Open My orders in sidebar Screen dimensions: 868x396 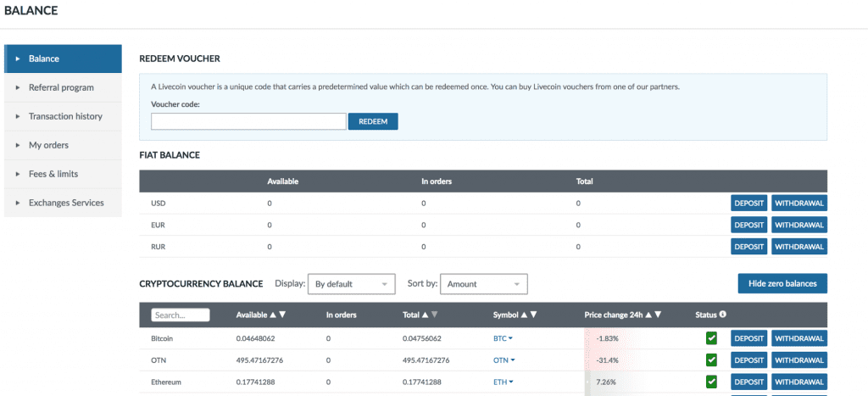tap(63, 145)
